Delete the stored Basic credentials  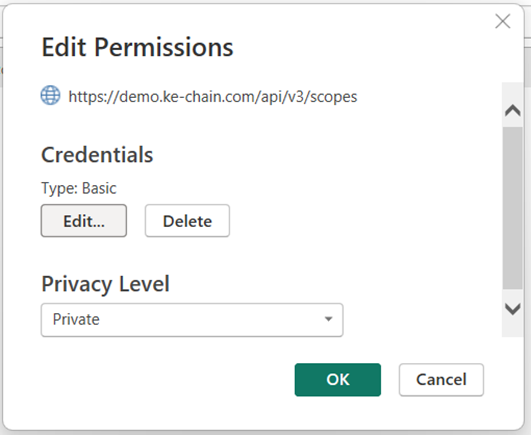tap(187, 221)
